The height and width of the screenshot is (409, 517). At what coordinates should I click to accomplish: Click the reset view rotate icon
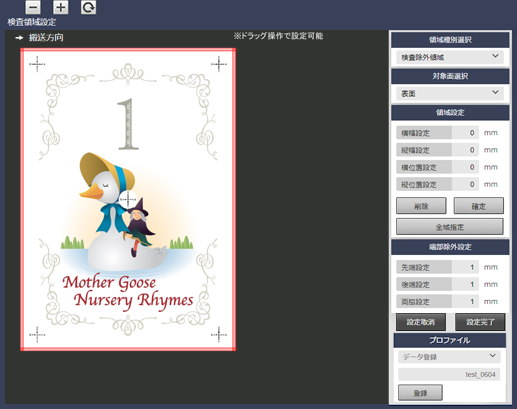coord(88,7)
